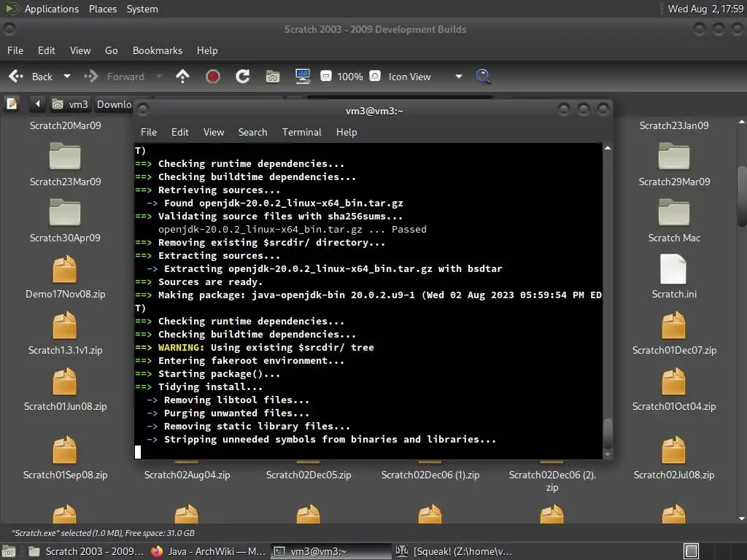Image resolution: width=747 pixels, height=560 pixels.
Task: Open the terminal Search menu
Action: point(253,133)
